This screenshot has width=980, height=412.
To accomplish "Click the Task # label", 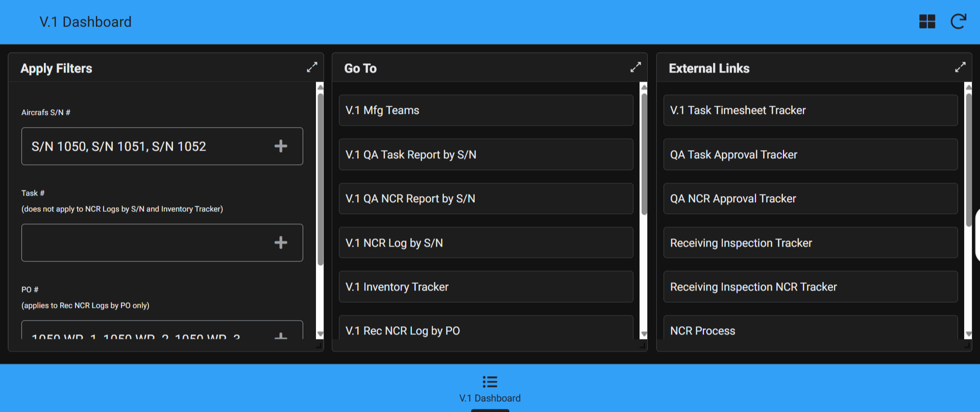I will pyautogui.click(x=33, y=193).
